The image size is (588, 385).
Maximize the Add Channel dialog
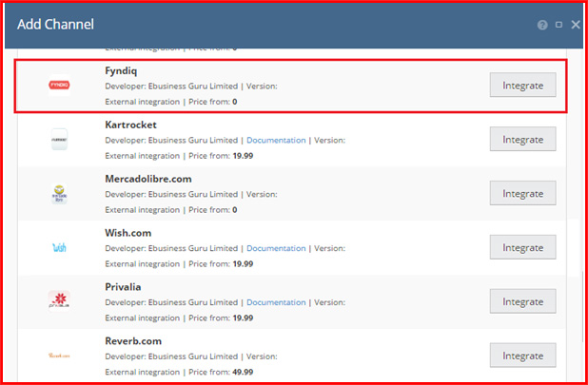point(559,25)
